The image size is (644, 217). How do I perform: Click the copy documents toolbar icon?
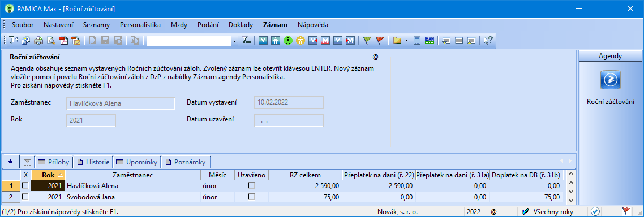pos(26,40)
